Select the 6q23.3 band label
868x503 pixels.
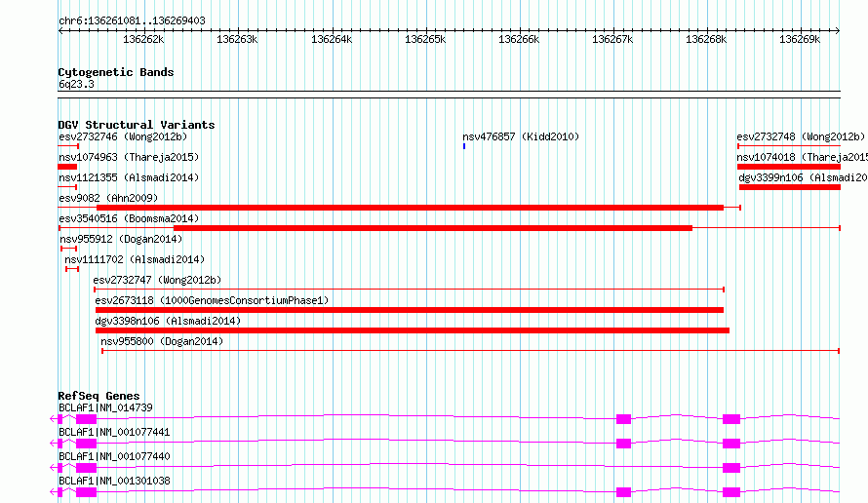tap(76, 84)
